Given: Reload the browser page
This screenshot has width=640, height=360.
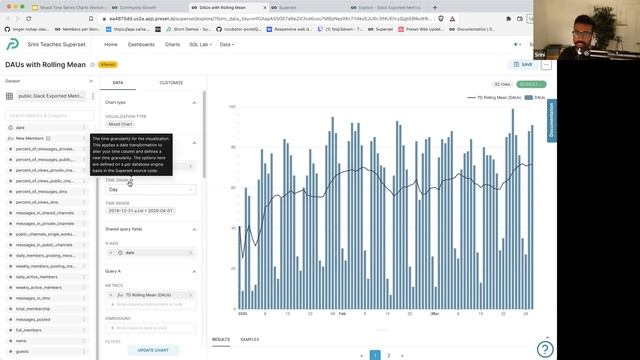Looking at the screenshot, I should 29,19.
